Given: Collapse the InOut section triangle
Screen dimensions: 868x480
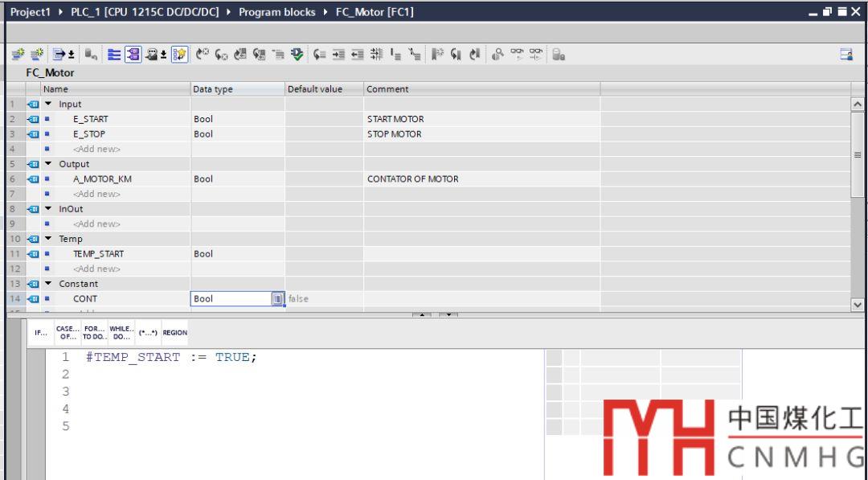Looking at the screenshot, I should 48,208.
